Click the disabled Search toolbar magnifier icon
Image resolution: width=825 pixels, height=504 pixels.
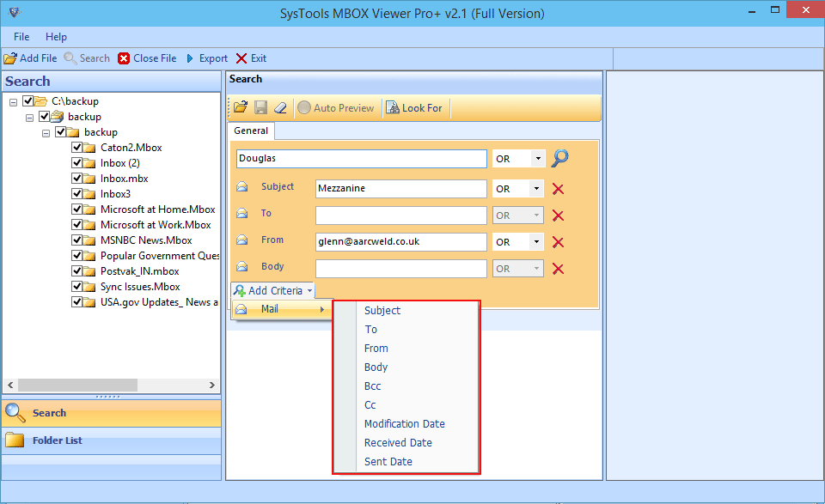tap(70, 58)
